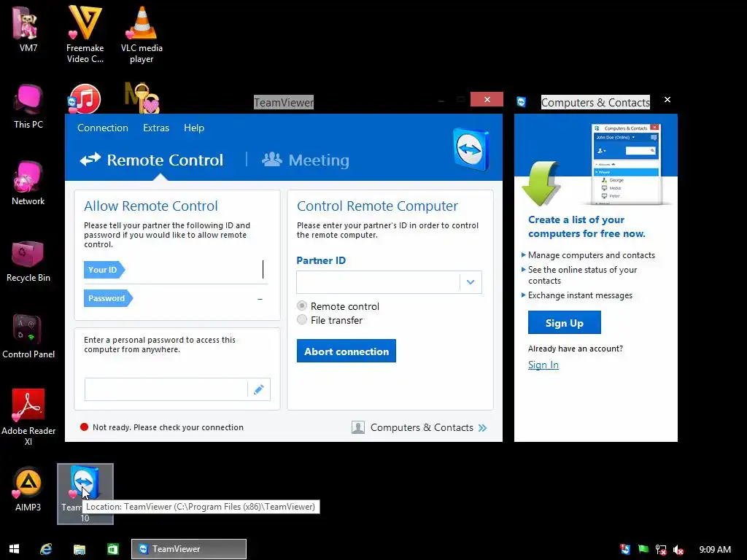Close the Computers & Contacts panel
Viewport: 747px width, 560px height.
coord(667,99)
